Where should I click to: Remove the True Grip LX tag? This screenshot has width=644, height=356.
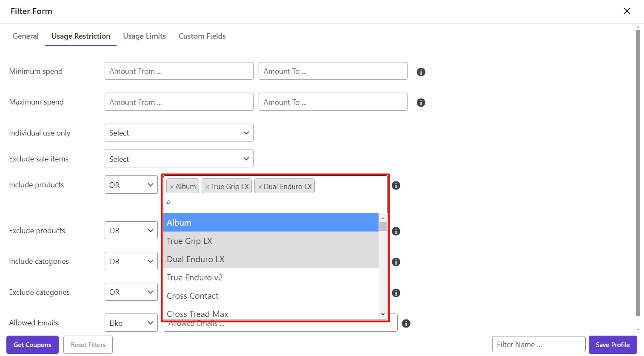207,187
